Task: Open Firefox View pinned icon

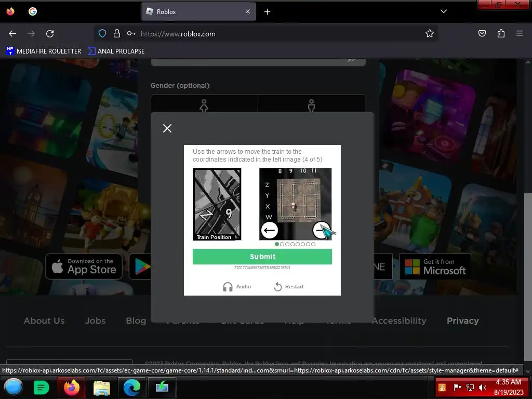Action: pos(10,11)
